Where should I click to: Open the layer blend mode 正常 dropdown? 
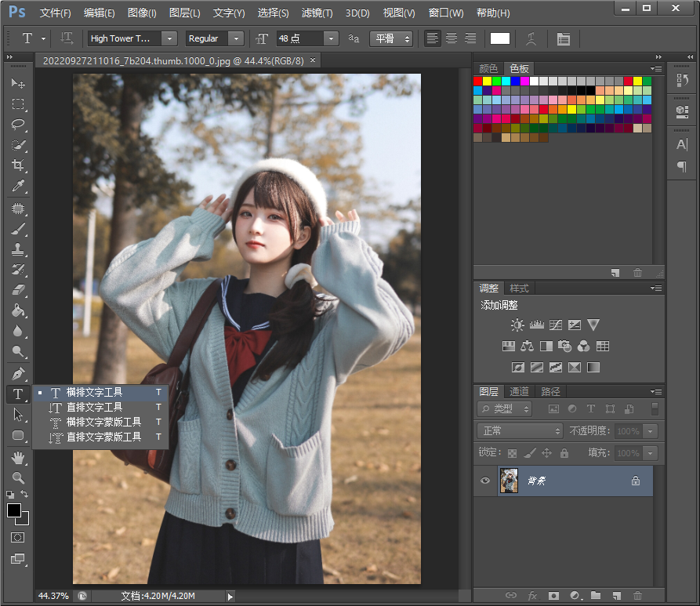click(x=519, y=430)
